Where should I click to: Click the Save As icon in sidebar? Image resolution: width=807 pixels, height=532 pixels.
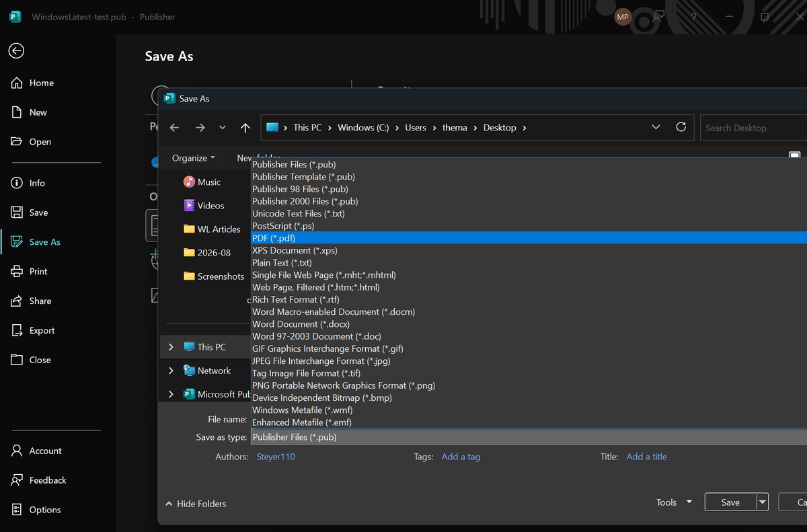tap(17, 242)
